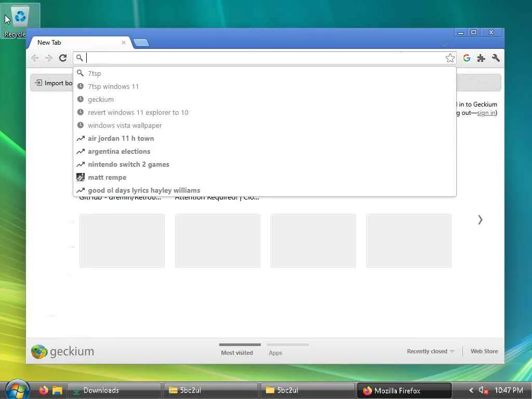Switch to Mozilla Firefox taskbar button
532x399 pixels.
pos(404,391)
